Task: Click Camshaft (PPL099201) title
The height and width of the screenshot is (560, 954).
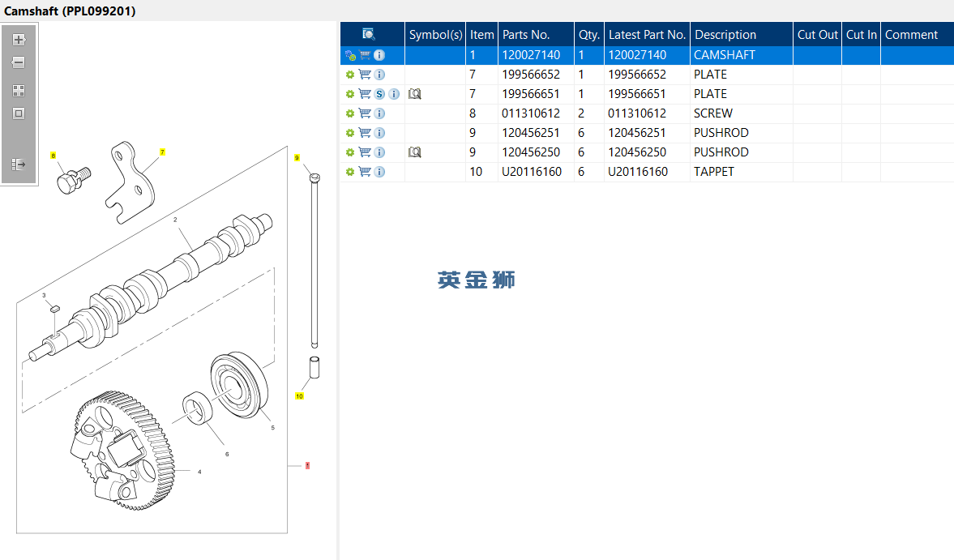Action: [70, 11]
